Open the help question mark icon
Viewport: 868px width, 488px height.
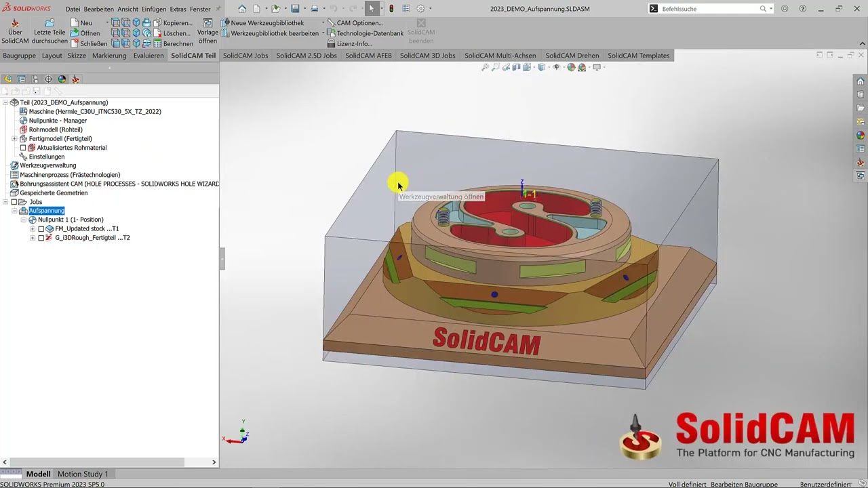[803, 9]
